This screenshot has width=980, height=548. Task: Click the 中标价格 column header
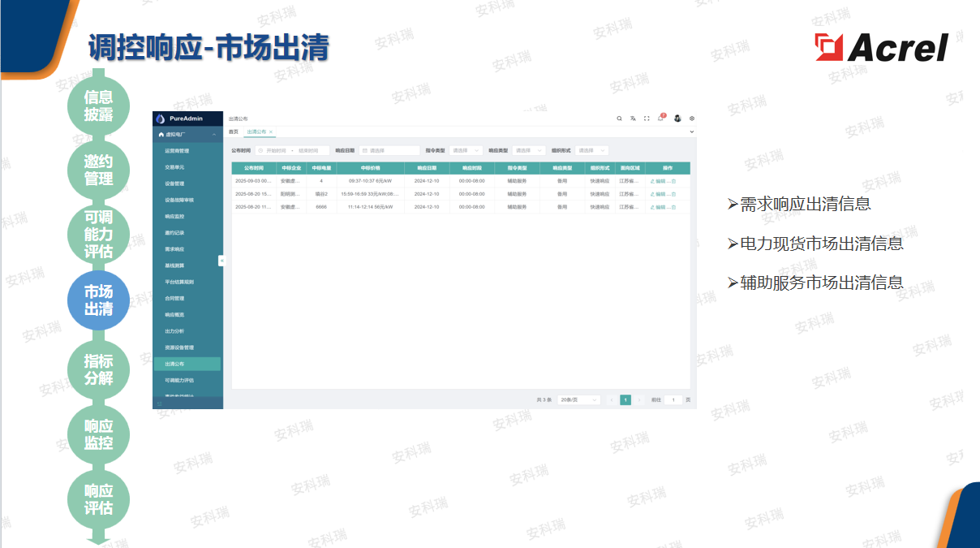tap(370, 168)
